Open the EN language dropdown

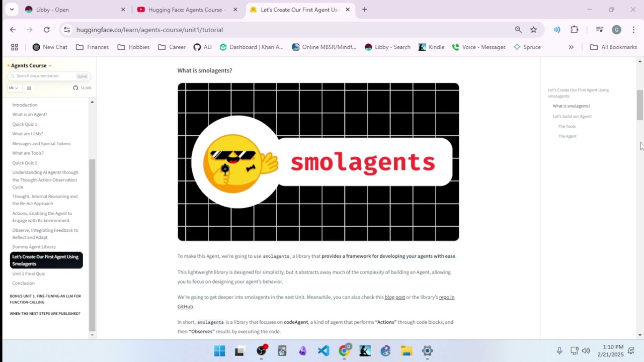pos(14,88)
